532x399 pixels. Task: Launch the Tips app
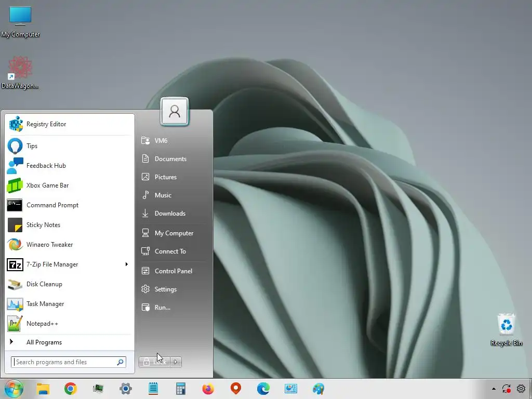[70, 146]
